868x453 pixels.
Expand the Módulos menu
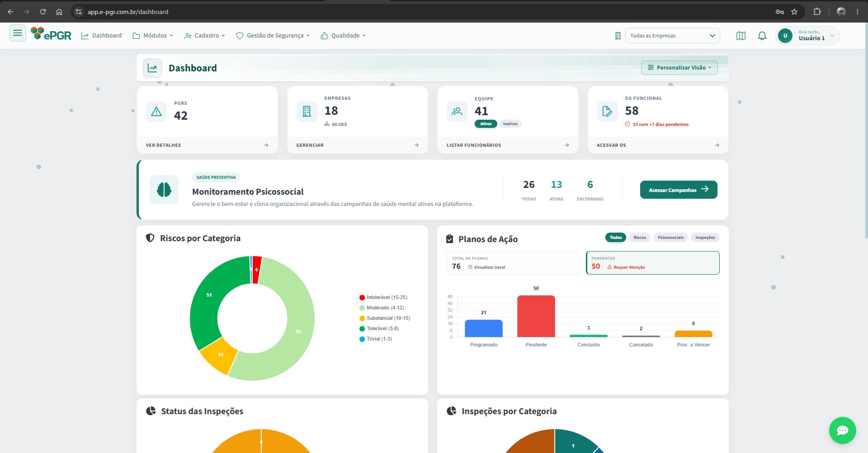click(153, 36)
